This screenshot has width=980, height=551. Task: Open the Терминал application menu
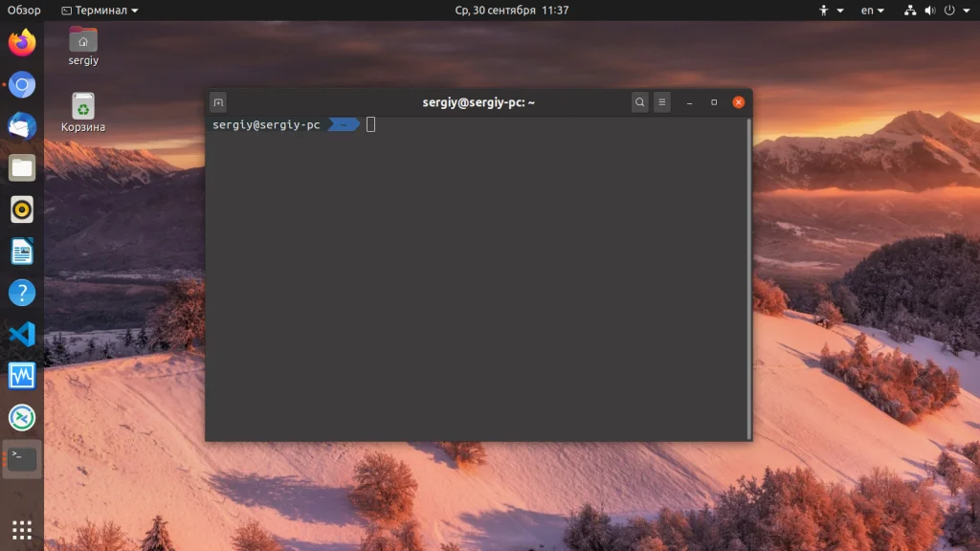click(100, 10)
